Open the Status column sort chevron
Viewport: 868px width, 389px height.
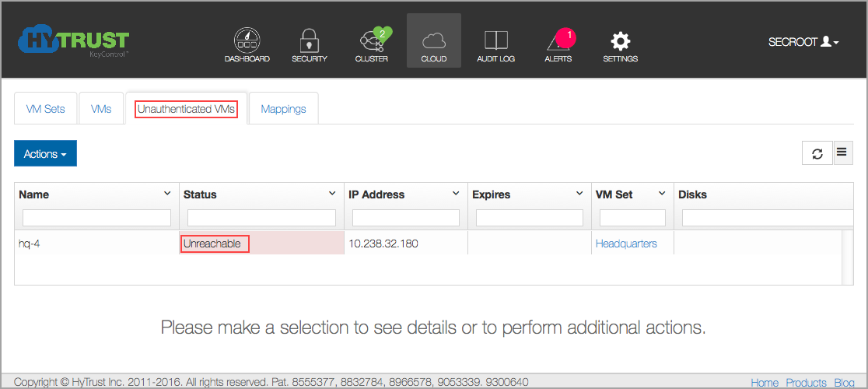pyautogui.click(x=332, y=194)
